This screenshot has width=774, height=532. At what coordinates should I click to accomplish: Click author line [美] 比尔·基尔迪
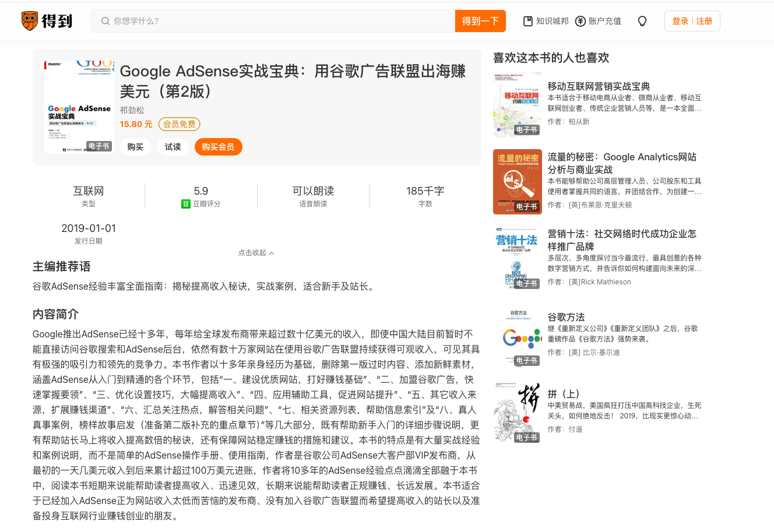coord(583,353)
